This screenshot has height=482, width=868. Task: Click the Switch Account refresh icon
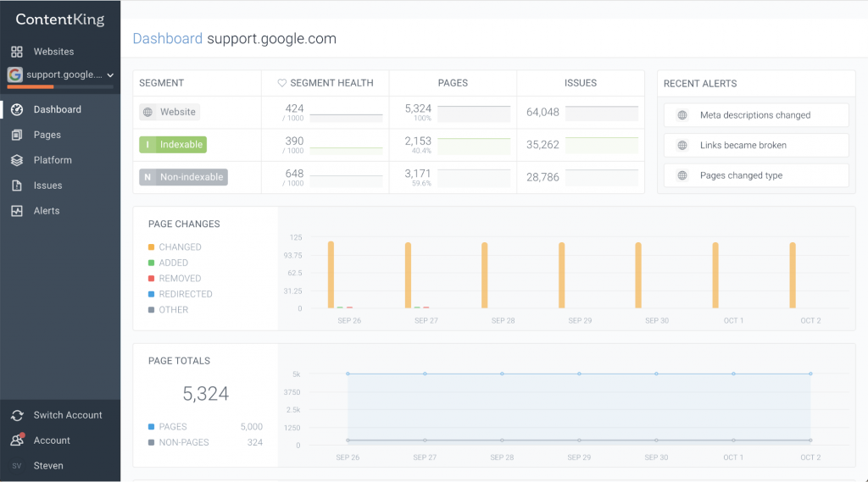pyautogui.click(x=17, y=415)
